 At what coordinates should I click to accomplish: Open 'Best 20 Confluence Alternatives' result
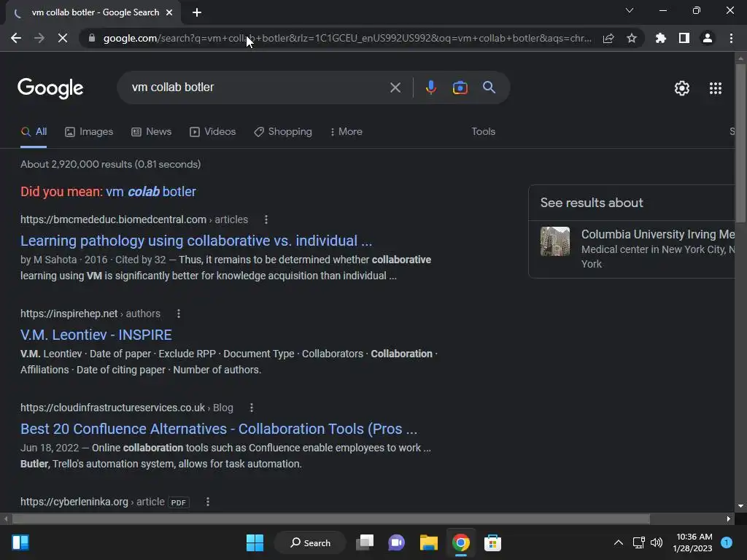click(x=219, y=429)
